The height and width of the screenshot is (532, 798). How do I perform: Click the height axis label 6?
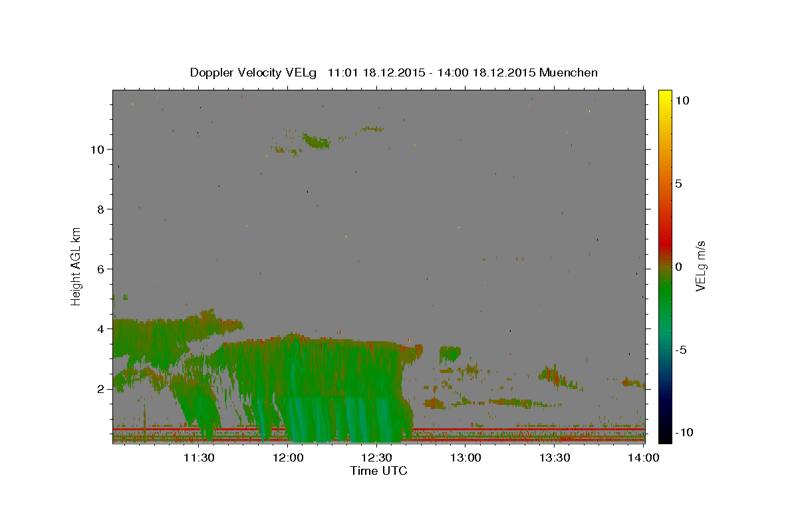click(100, 269)
